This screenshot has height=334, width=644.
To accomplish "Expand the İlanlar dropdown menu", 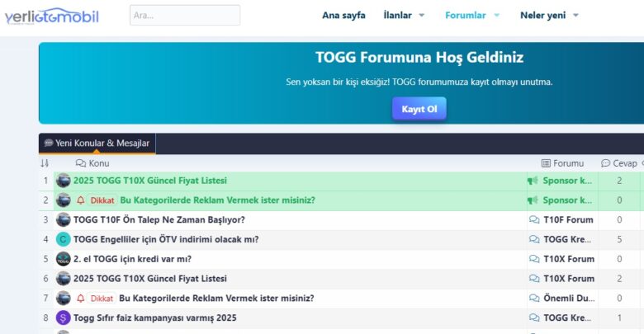I will pos(421,15).
